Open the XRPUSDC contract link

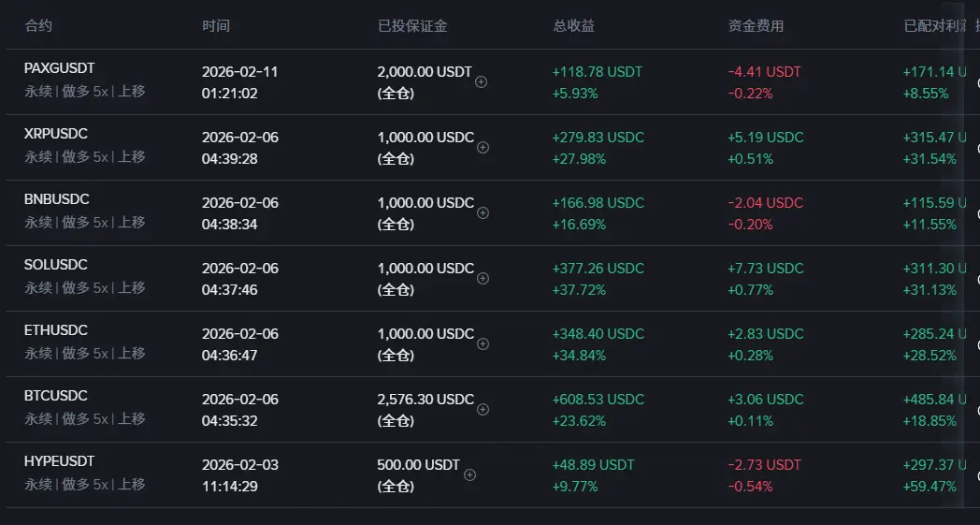55,134
